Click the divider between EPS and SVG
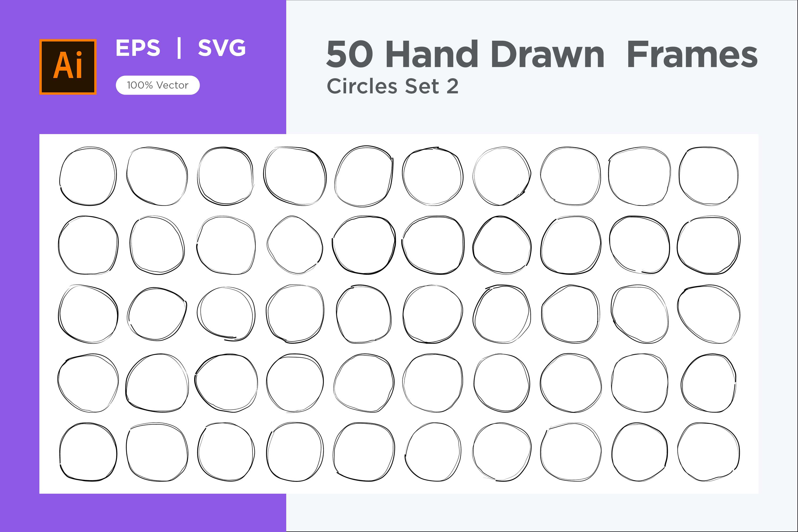 click(179, 48)
